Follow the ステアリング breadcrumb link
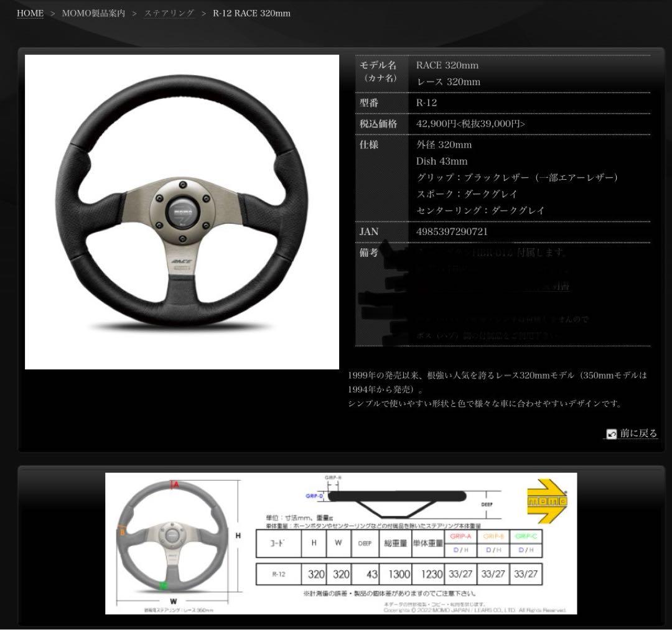Viewport: 672px width, 630px height. click(168, 13)
